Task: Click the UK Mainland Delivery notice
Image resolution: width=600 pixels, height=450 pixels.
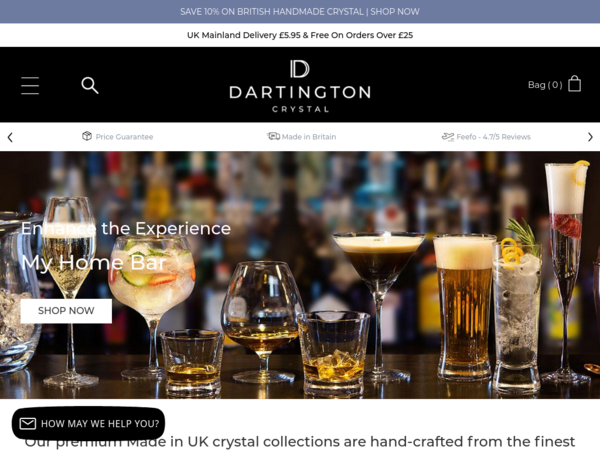Action: coord(300,35)
